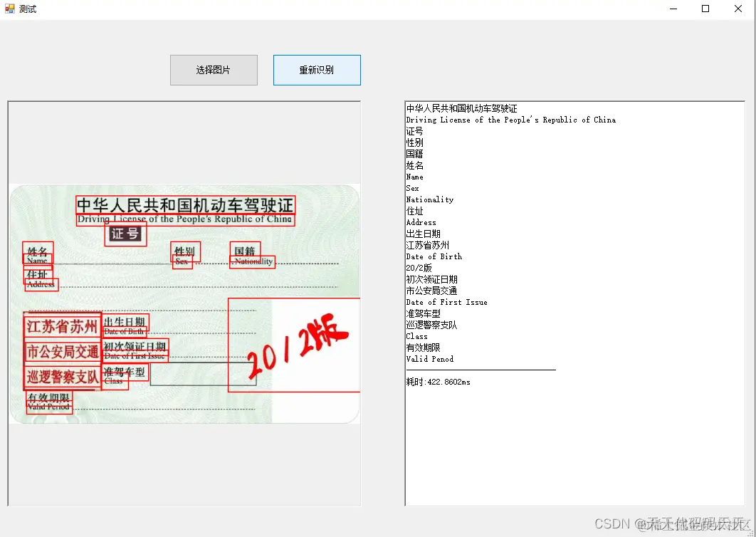Click the 'Sex' result line
Viewport: 756px width, 537px height.
coord(413,188)
